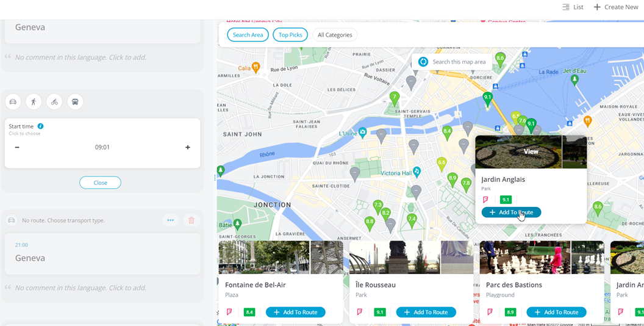Click Foursquare icon on Parc des Bastions card
Viewport: 644px width, 326px height.
pyautogui.click(x=490, y=312)
